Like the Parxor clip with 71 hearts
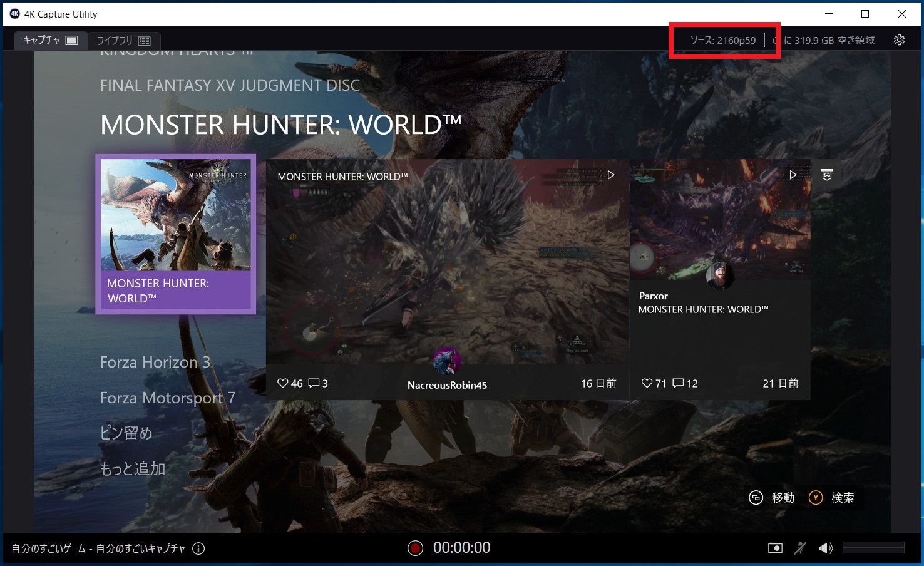The height and width of the screenshot is (566, 924). pos(654,383)
